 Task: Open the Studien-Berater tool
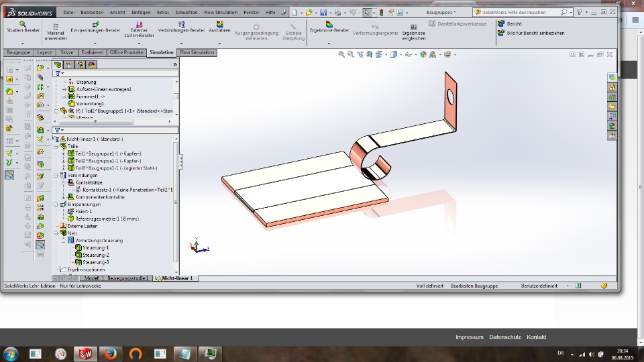(x=23, y=27)
